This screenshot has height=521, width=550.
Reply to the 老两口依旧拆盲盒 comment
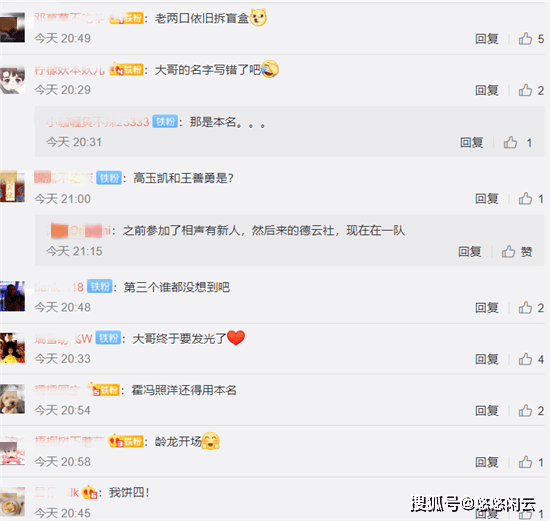(487, 39)
